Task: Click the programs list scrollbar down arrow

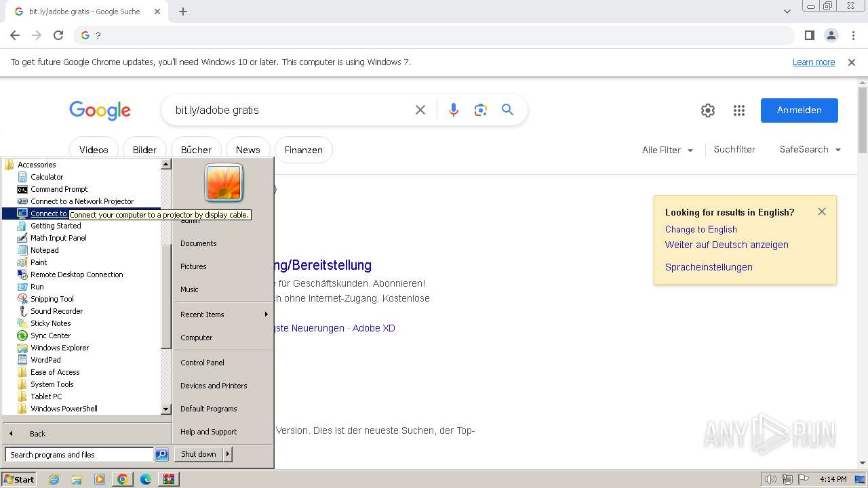Action: 165,409
